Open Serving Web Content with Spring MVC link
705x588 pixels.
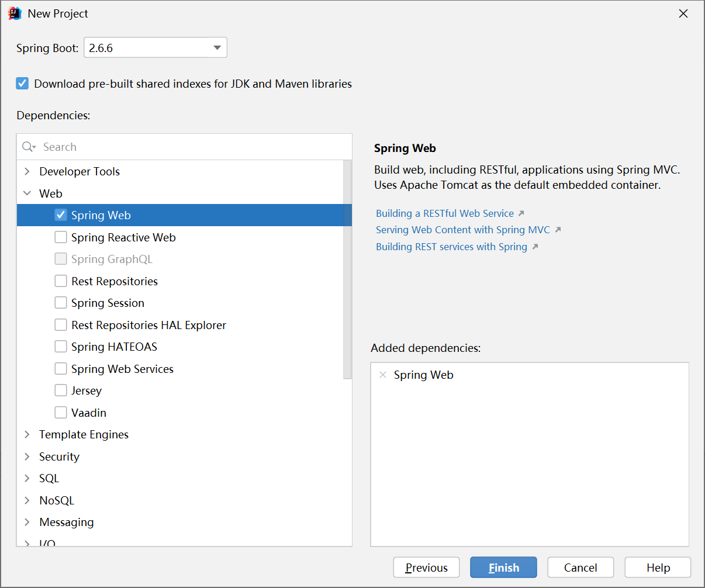click(x=463, y=230)
